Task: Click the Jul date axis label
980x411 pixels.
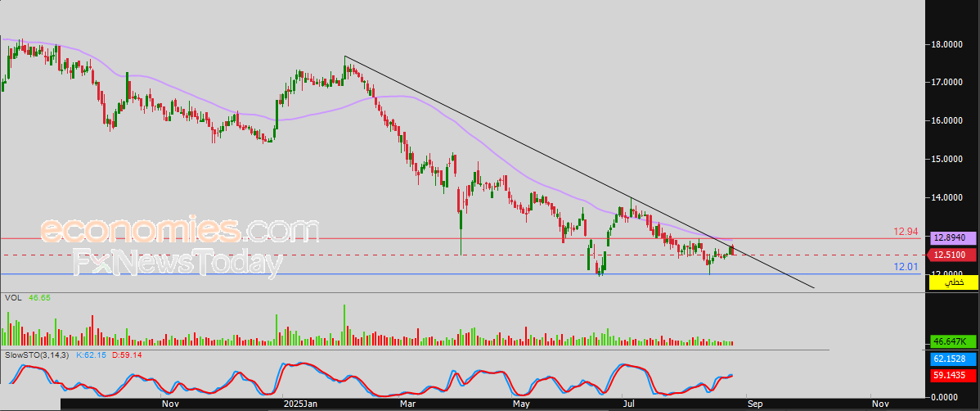Action: coord(627,404)
